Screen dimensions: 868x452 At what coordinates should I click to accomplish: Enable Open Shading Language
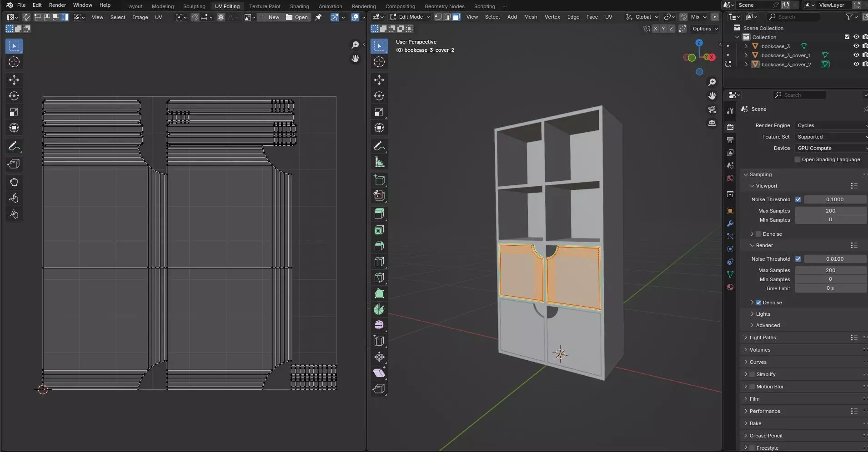pyautogui.click(x=798, y=159)
